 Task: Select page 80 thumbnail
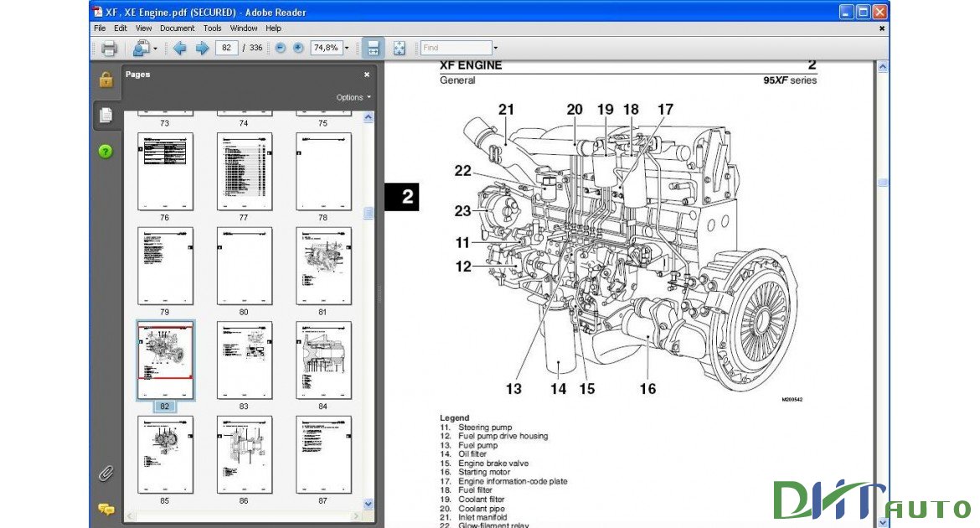[245, 266]
